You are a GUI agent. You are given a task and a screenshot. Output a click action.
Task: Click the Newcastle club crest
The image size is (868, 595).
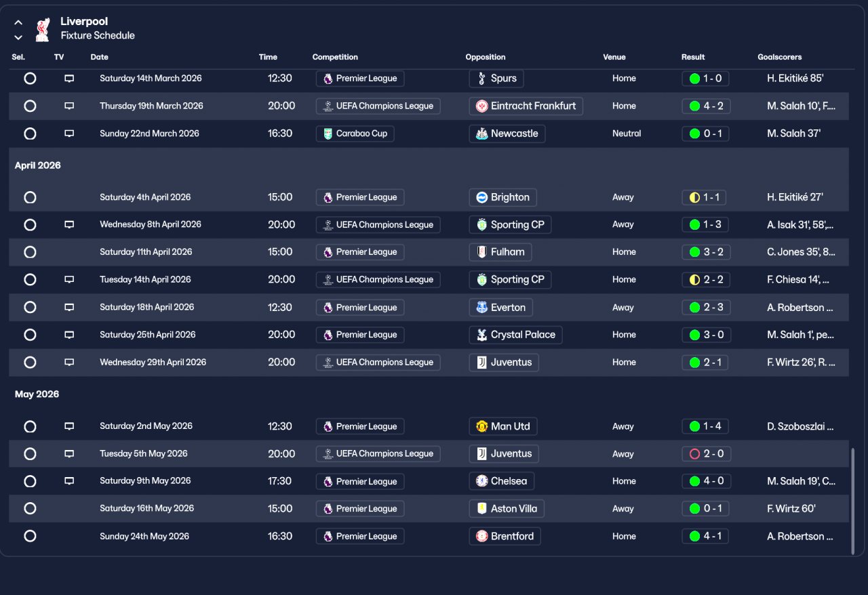[x=481, y=134]
